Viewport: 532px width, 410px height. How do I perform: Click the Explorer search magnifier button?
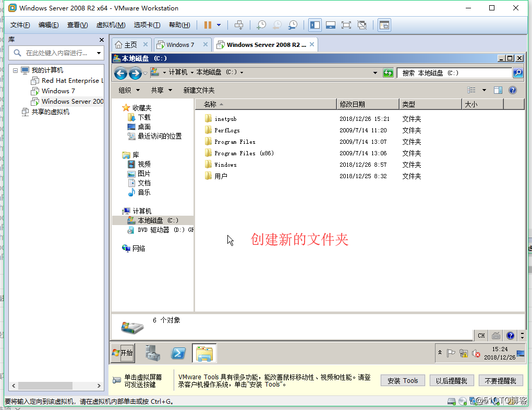(x=518, y=72)
